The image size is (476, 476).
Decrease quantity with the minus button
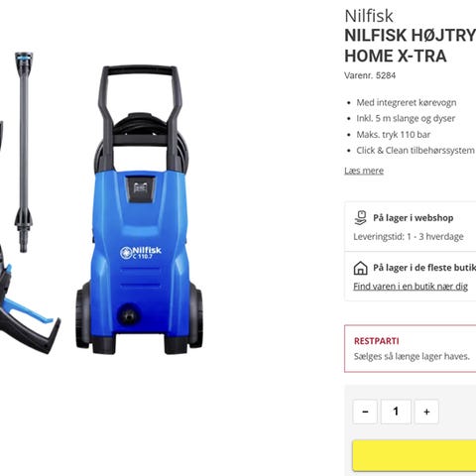(365, 412)
